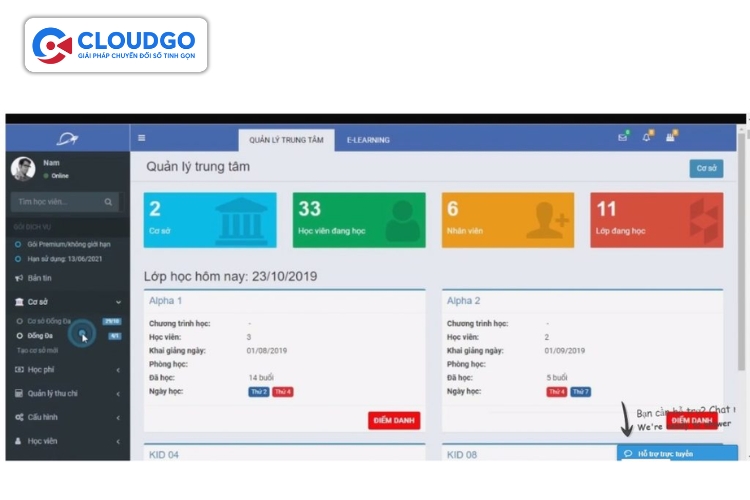Click the blue Cơ sở button
Image resolution: width=750 pixels, height=500 pixels.
706,168
